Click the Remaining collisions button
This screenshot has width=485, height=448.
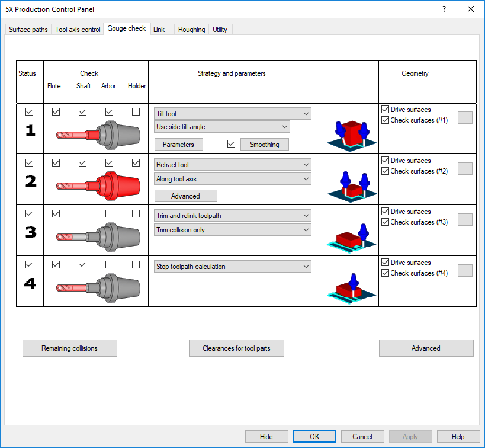coord(70,348)
